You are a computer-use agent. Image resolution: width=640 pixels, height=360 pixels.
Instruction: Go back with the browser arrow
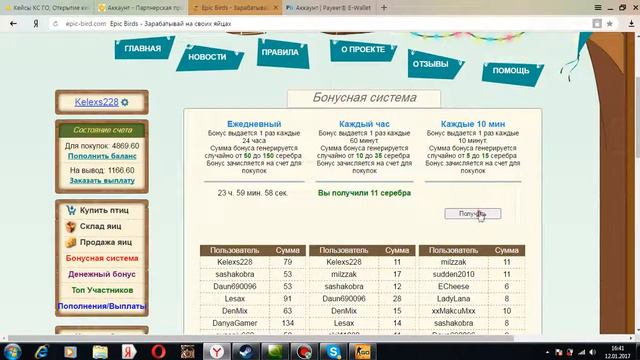(13, 24)
